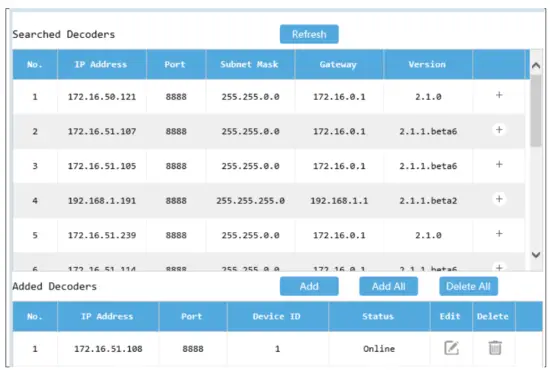Click scrollbar down arrow in Searched Decoders
This screenshot has height=370, width=550.
pyautogui.click(x=536, y=255)
